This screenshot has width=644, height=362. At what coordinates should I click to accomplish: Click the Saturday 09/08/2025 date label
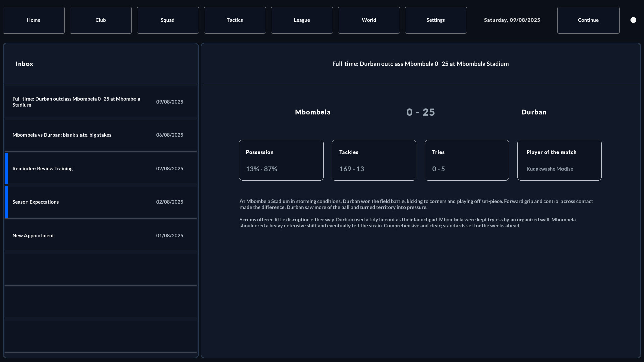512,20
